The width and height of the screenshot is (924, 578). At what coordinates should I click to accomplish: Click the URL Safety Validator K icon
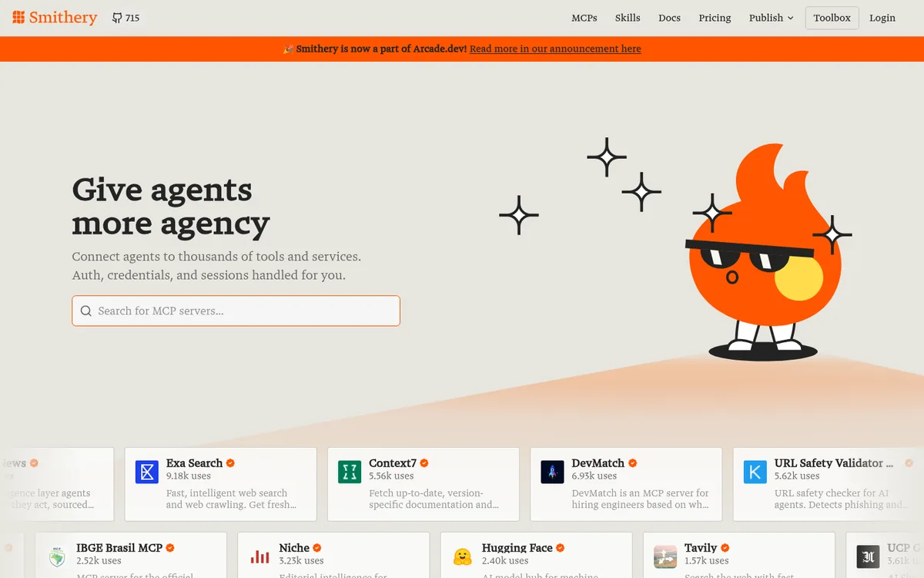[755, 472]
